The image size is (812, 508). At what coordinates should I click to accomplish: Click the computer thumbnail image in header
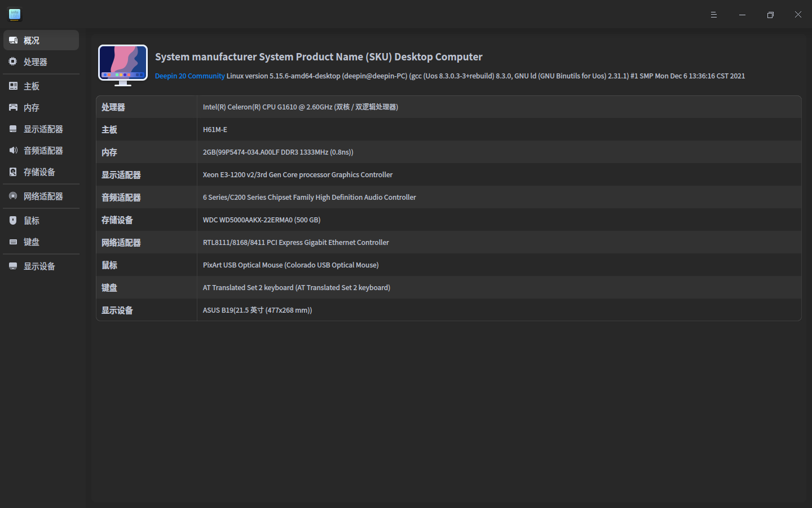tap(123, 64)
